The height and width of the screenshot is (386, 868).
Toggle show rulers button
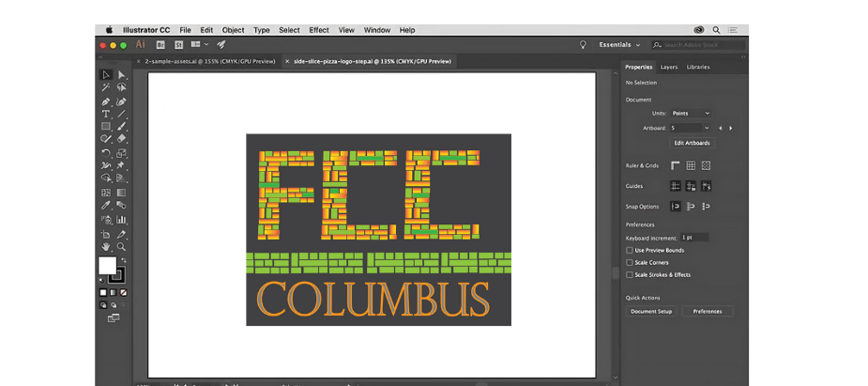tap(676, 165)
